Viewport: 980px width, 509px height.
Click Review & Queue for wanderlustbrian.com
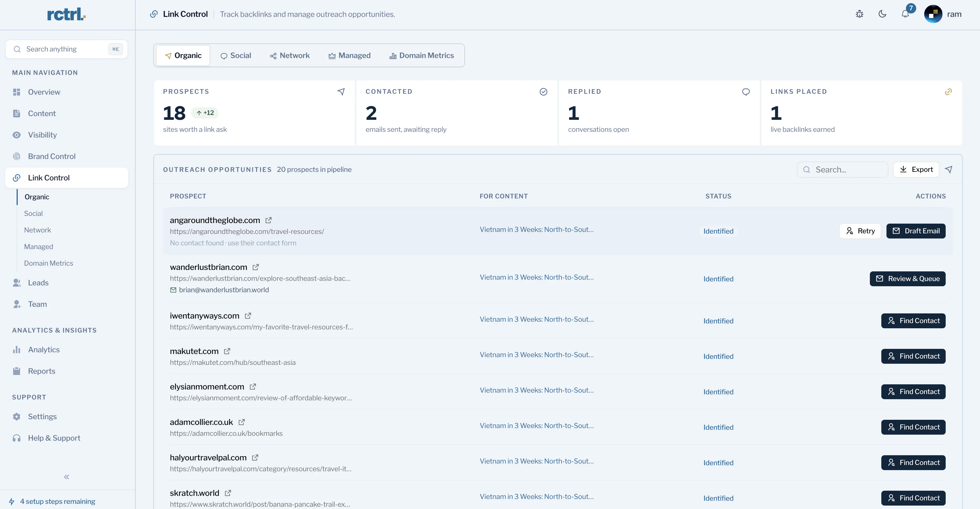click(x=907, y=279)
